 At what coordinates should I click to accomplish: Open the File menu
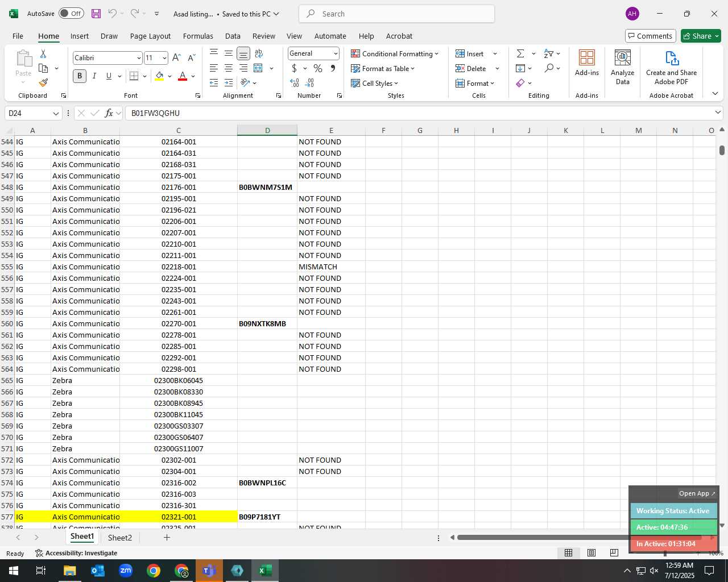click(18, 36)
